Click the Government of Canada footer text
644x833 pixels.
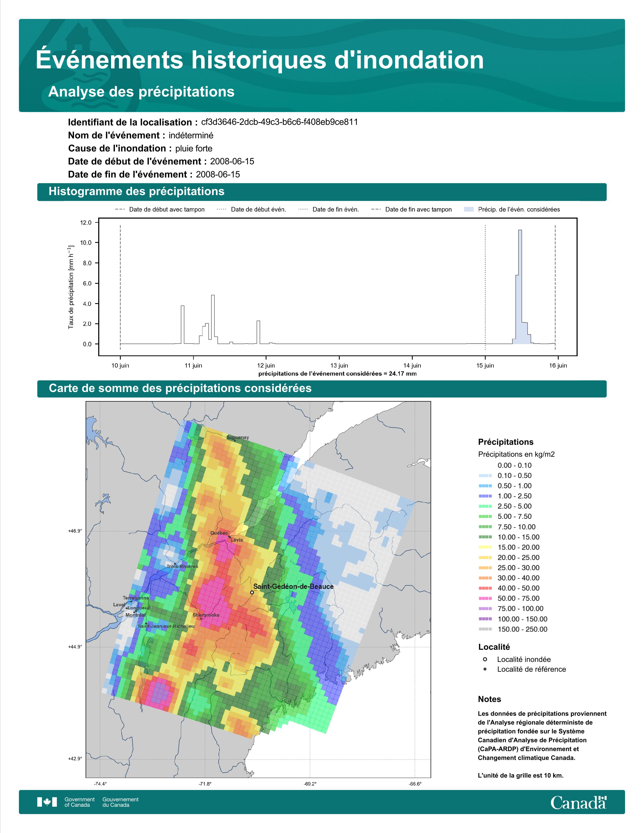(79, 802)
